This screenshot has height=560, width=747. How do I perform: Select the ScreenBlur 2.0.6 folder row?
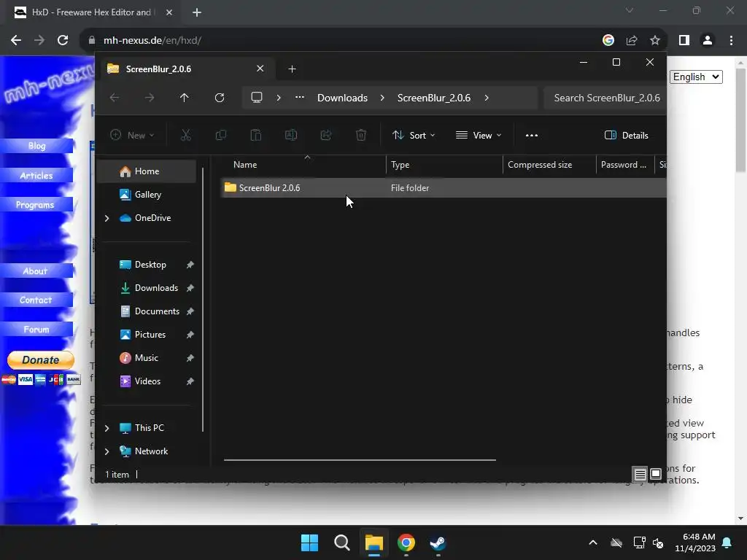[443, 187]
